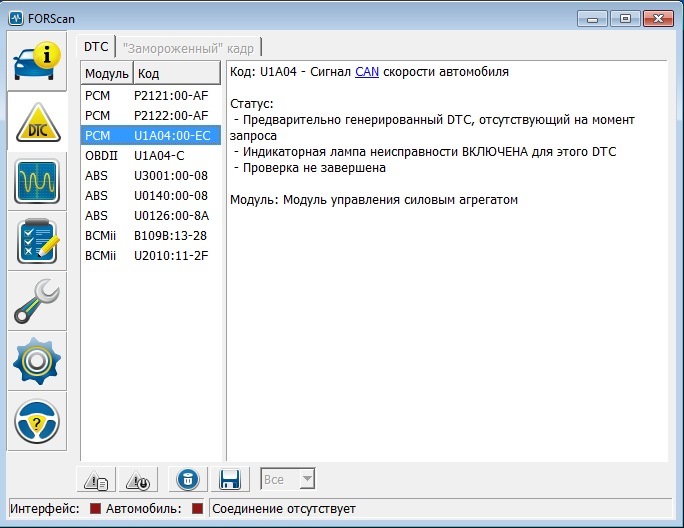Select the DTC trouble codes sidebar icon
Image resolution: width=684 pixels, height=528 pixels.
coord(38,122)
